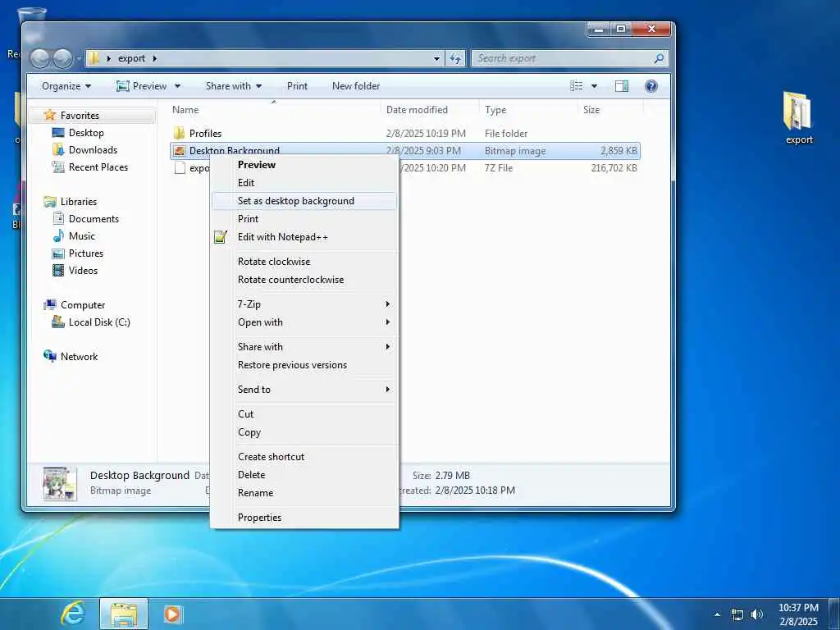Viewport: 840px width, 630px height.
Task: Launch Windows Media Player from taskbar
Action: click(172, 614)
